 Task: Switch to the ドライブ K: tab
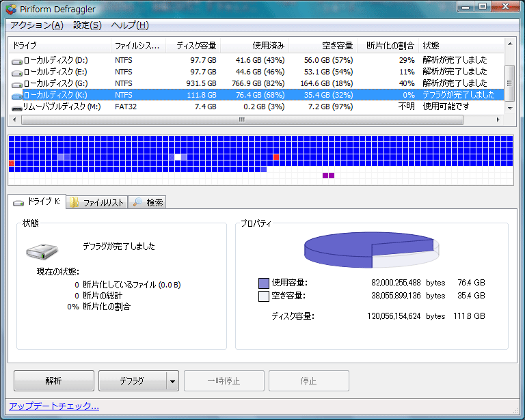[37, 201]
